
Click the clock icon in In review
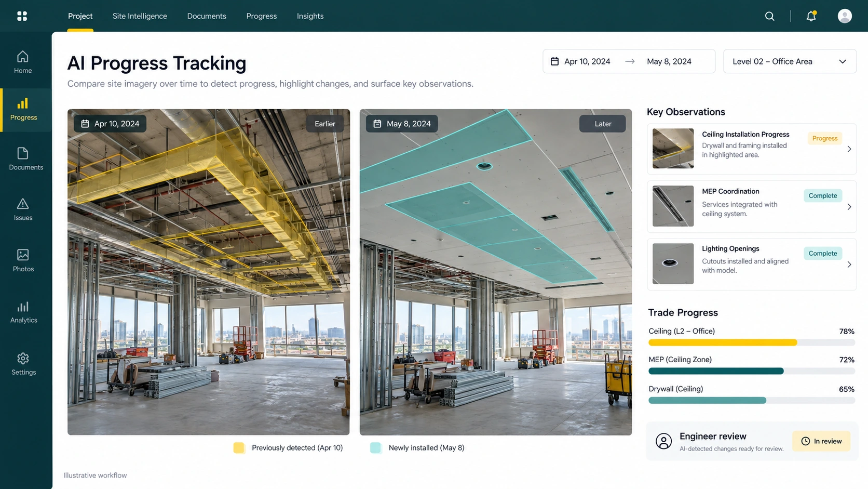coord(805,441)
